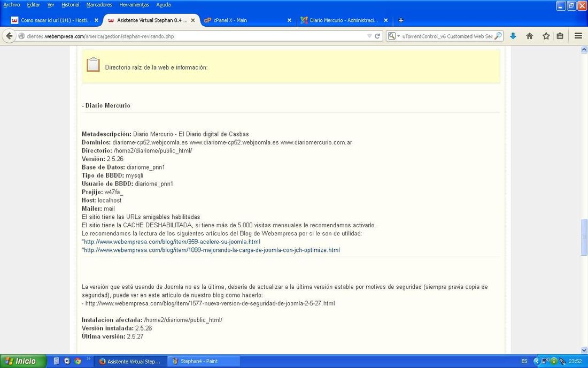Switch to Stephan4 - Paint taskbar button
Viewport: 588px width, 368px height.
(x=203, y=361)
